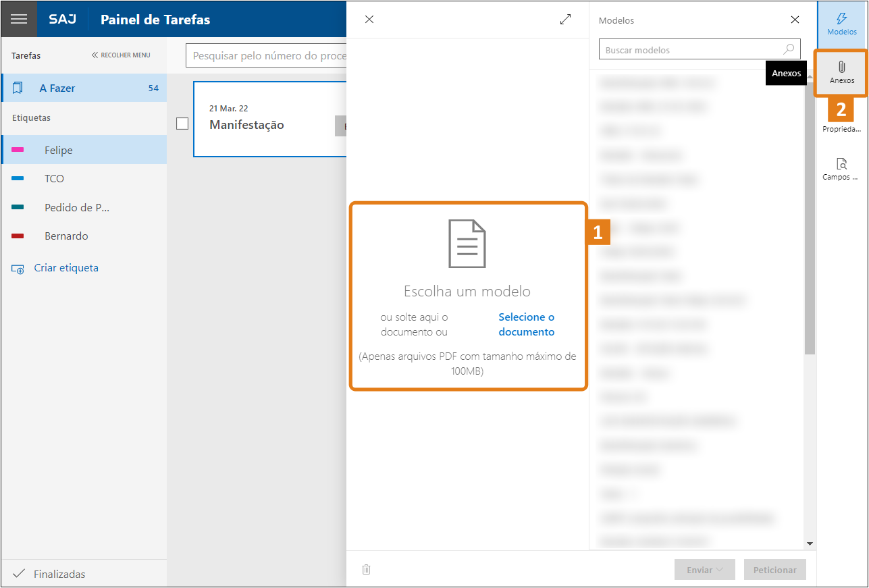Viewport: 869px width, 588px height.
Task: Open the hamburger main menu
Action: [x=19, y=19]
